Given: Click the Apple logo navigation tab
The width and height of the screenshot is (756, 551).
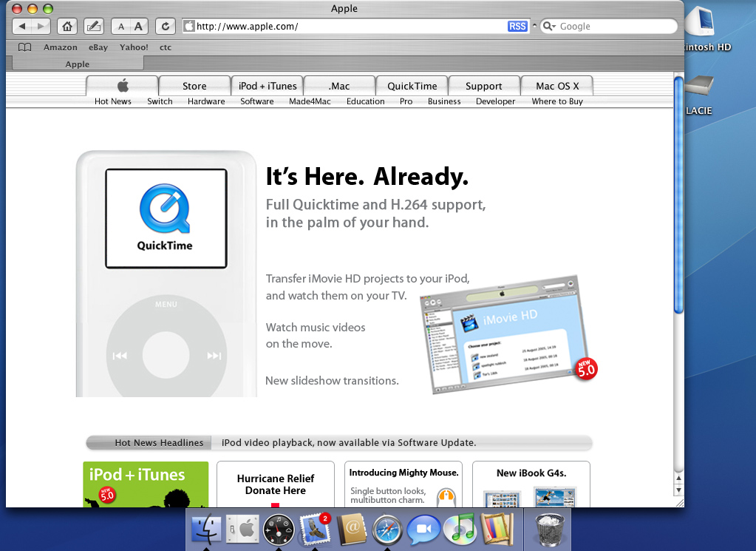Looking at the screenshot, I should point(123,86).
